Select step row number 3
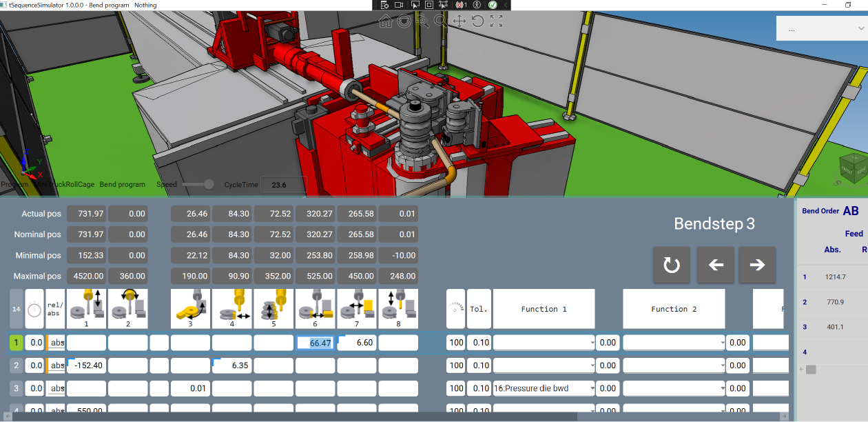The width and height of the screenshot is (868, 422). pyautogui.click(x=17, y=388)
